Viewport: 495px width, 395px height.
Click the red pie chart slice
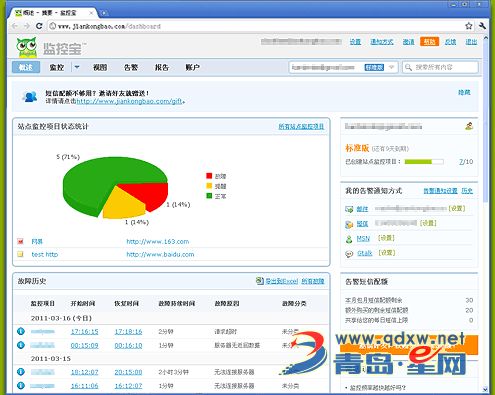click(148, 196)
